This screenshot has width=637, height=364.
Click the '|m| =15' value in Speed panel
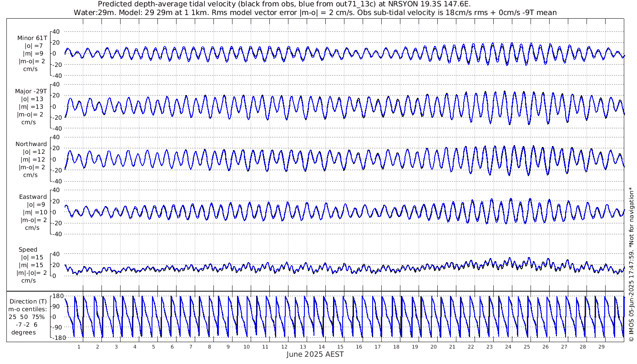pos(31,265)
